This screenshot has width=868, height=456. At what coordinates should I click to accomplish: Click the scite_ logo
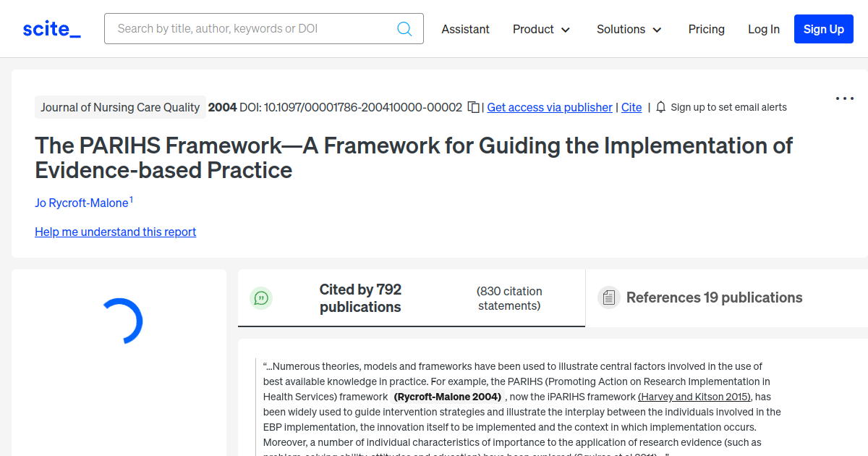[51, 29]
